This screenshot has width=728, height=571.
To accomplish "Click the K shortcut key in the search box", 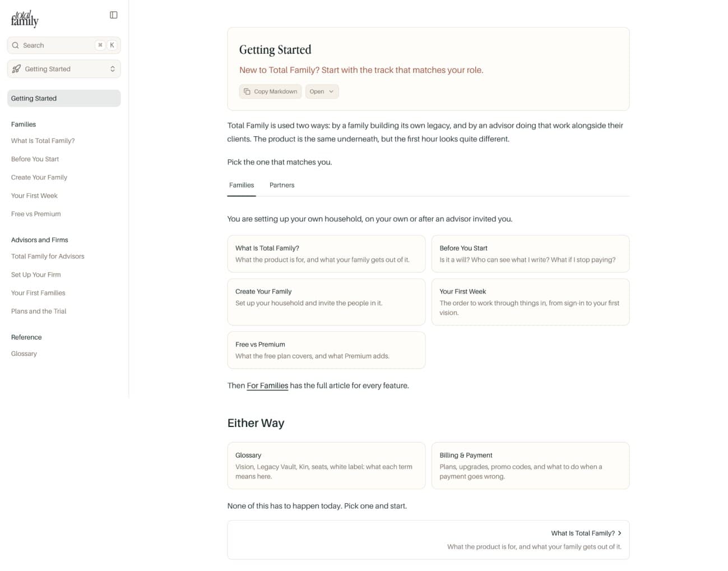I will tap(112, 45).
